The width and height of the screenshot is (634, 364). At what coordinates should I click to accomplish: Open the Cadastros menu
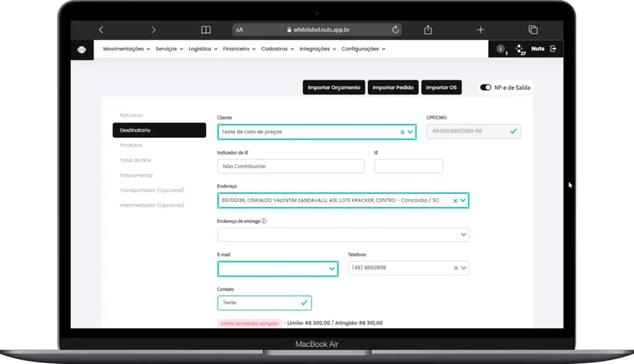coord(277,49)
